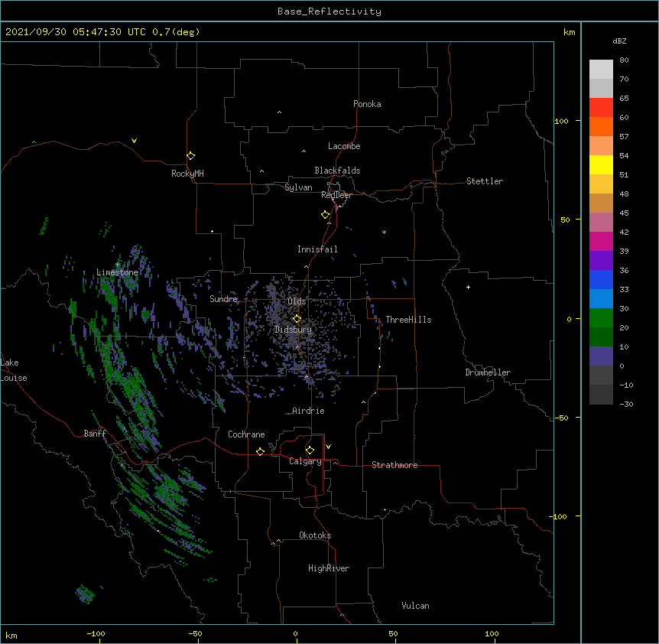The width and height of the screenshot is (659, 644).
Task: Select the Strathmore label
Action: (394, 465)
